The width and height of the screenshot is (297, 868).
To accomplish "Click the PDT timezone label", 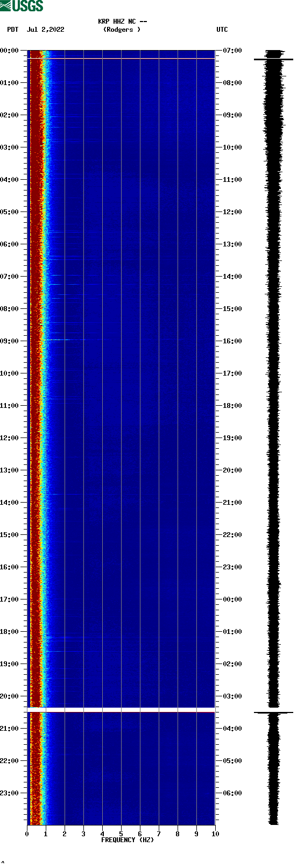I will (12, 30).
